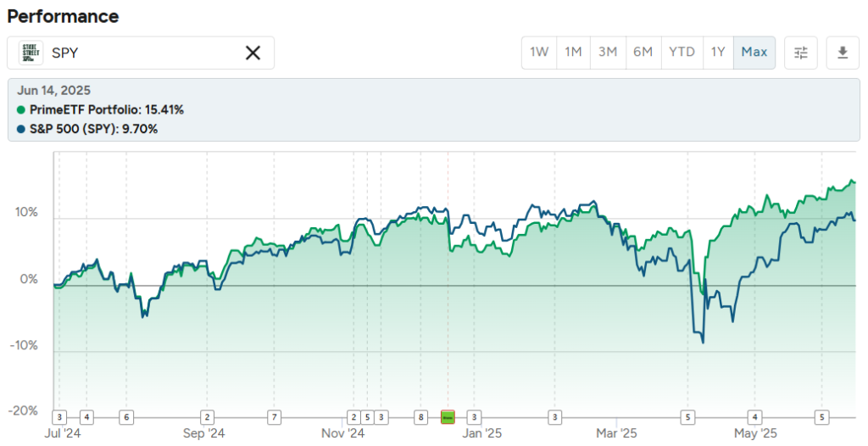Click the "-10%" y-axis label
This screenshot has height=446, width=868.
(x=24, y=345)
